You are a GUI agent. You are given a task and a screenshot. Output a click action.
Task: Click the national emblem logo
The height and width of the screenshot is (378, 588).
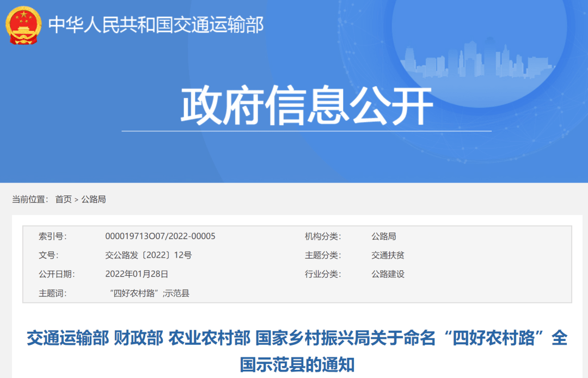(23, 25)
